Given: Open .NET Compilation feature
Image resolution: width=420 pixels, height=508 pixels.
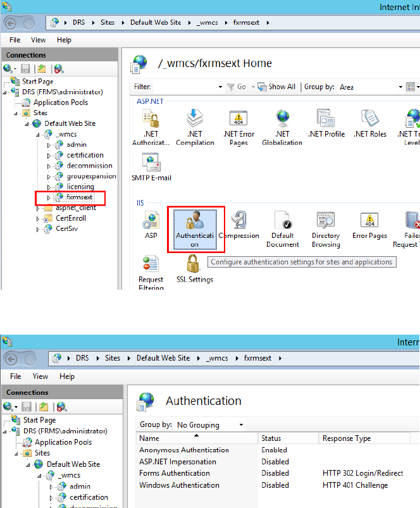Looking at the screenshot, I should pos(195,128).
